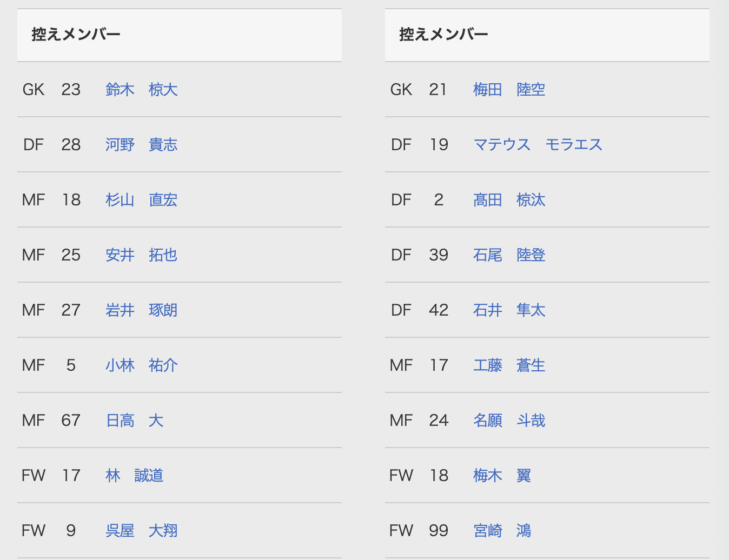Select the 林 誠道 link
The height and width of the screenshot is (560, 729).
[x=135, y=476]
